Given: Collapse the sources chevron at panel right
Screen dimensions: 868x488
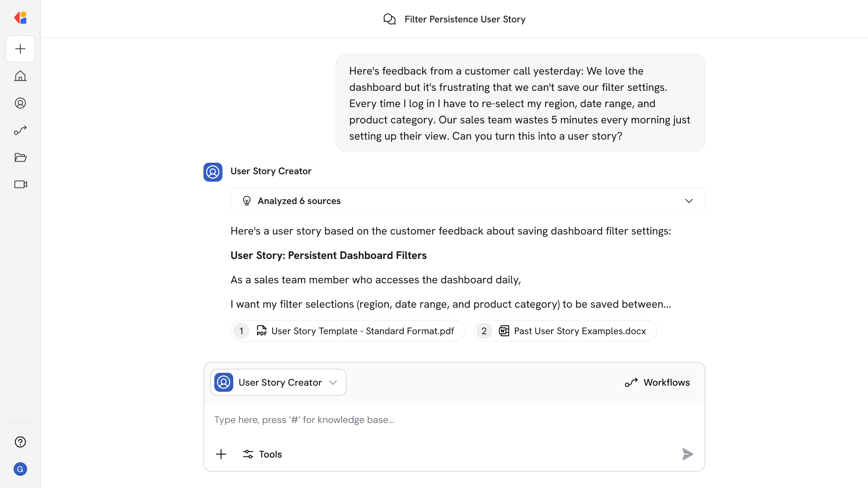Looking at the screenshot, I should [x=689, y=201].
